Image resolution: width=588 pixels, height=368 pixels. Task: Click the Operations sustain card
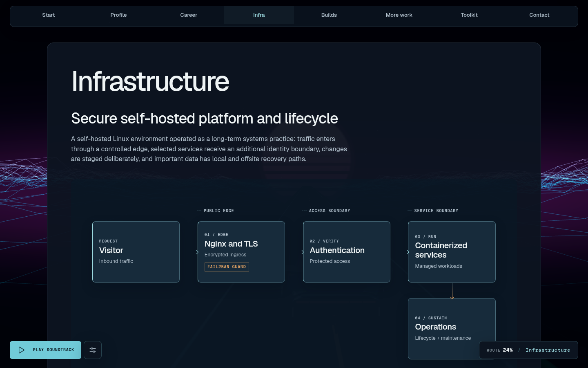coord(452,329)
